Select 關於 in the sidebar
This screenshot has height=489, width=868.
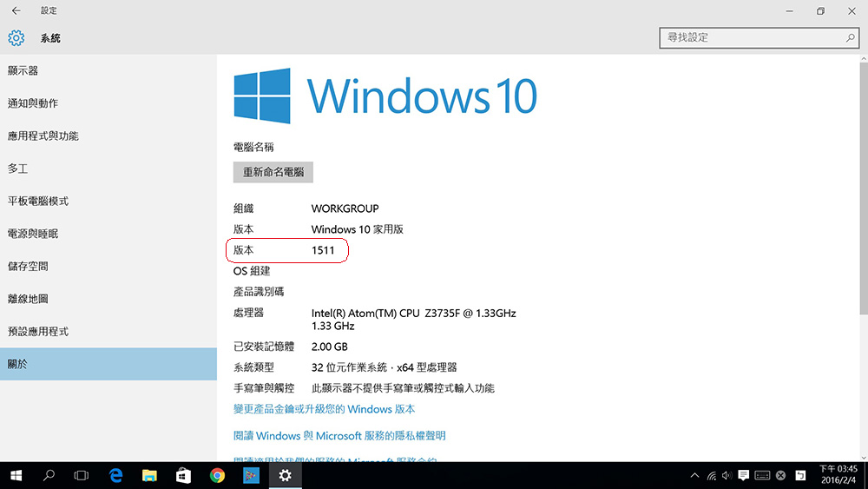point(108,364)
